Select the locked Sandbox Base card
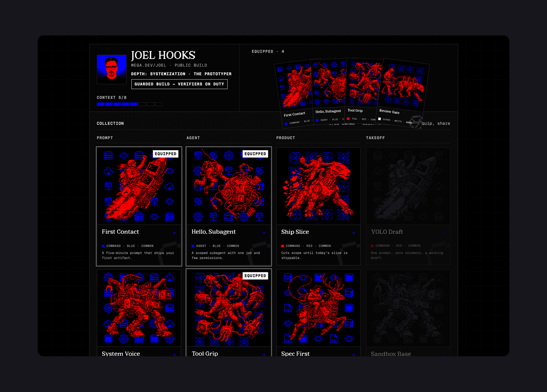The image size is (547, 392). (408, 313)
